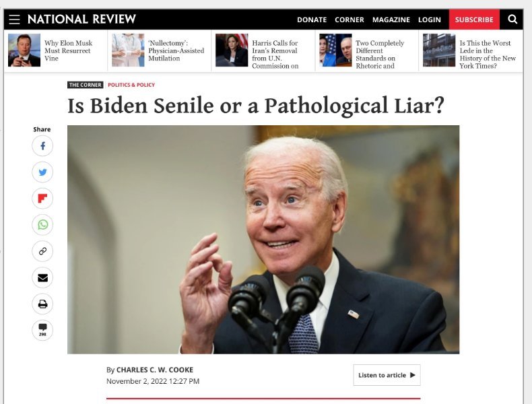Click the search magnifier icon

(512, 20)
